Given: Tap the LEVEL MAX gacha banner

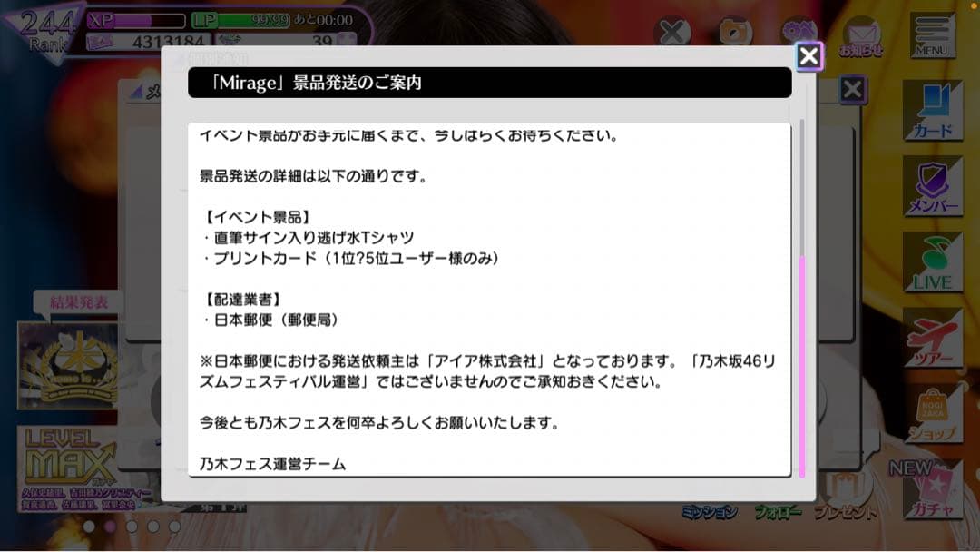Looking at the screenshot, I should point(69,468).
